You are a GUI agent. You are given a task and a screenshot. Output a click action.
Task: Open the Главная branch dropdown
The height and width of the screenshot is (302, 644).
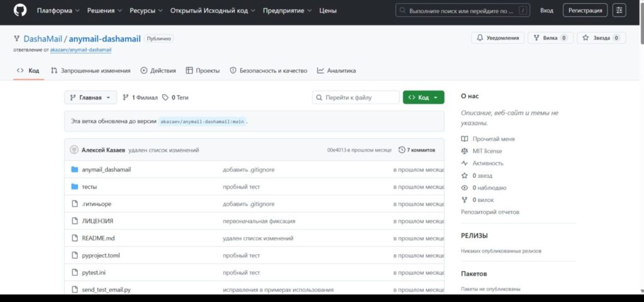point(91,98)
